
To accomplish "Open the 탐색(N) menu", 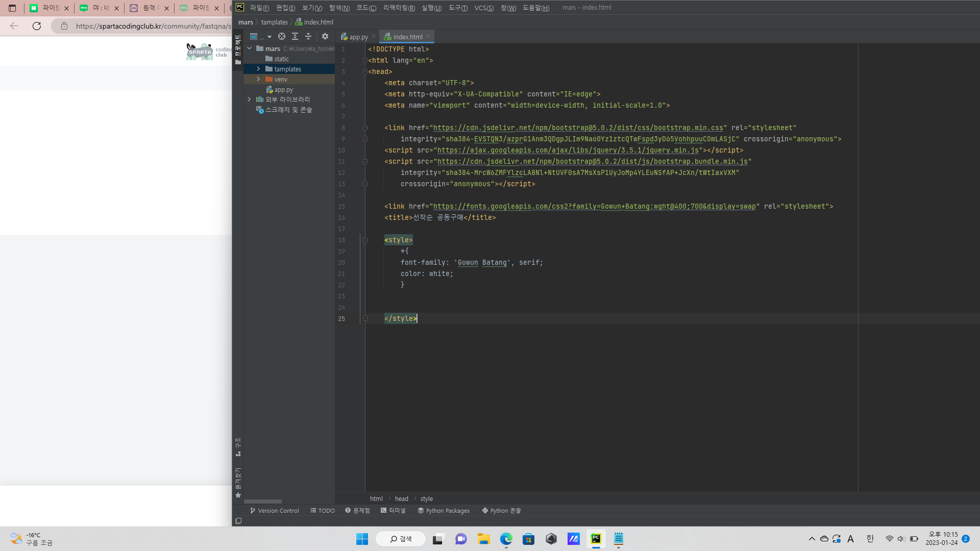I will pos(339,8).
